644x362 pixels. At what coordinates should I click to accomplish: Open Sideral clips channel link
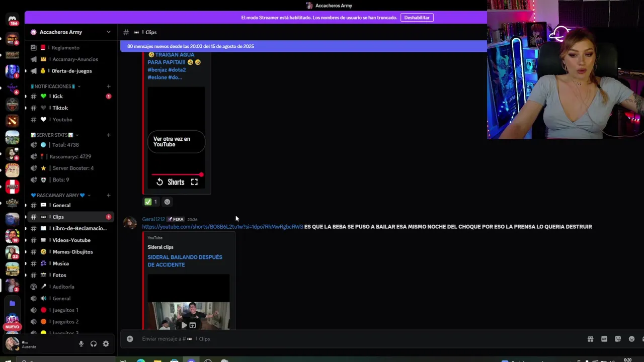(160, 247)
